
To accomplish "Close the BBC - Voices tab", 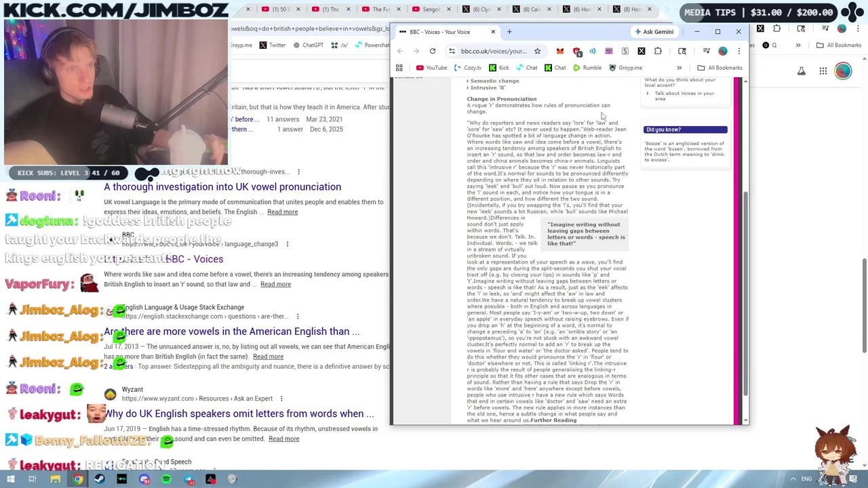I will click(493, 32).
